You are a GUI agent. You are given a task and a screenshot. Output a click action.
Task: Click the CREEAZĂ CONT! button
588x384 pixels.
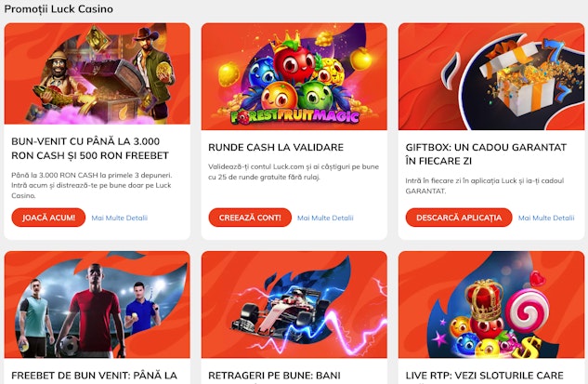[250, 218]
